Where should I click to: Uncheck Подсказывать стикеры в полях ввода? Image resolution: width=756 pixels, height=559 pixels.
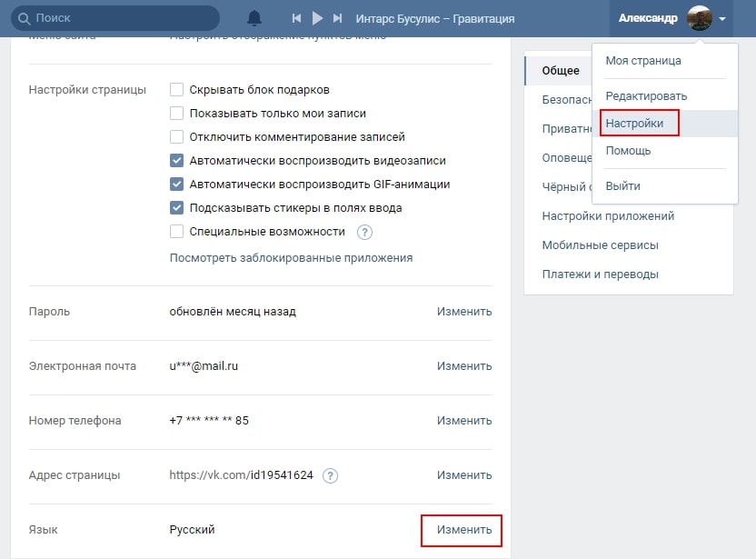point(177,208)
